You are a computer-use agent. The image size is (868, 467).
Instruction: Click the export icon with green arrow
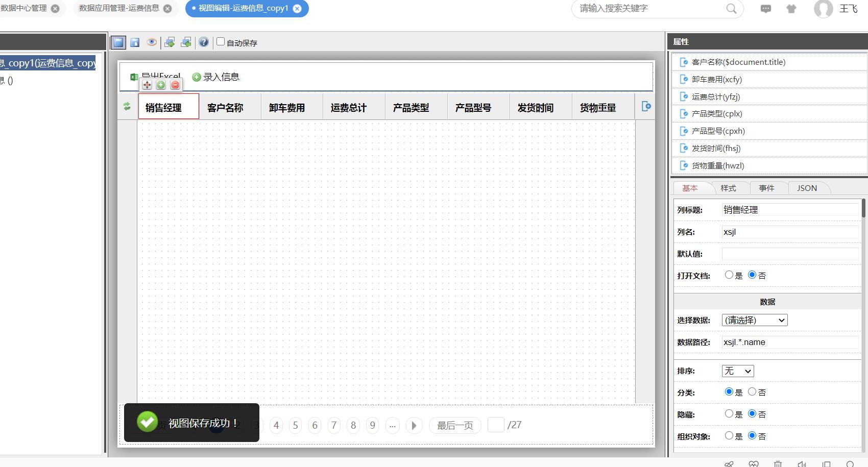tap(170, 42)
